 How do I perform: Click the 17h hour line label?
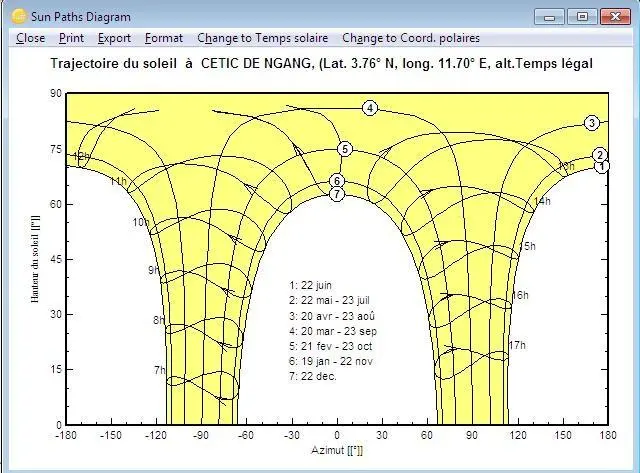[517, 345]
